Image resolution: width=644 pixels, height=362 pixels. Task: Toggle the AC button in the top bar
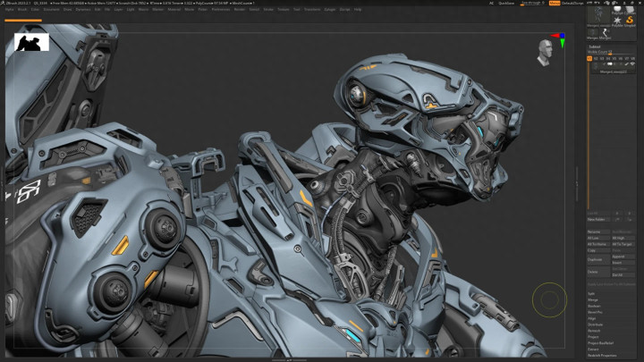pos(493,3)
